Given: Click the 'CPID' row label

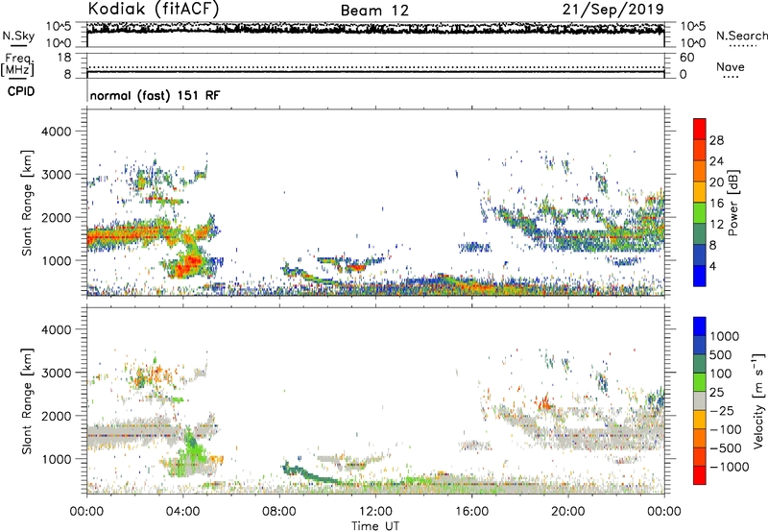Looking at the screenshot, I should (21, 91).
